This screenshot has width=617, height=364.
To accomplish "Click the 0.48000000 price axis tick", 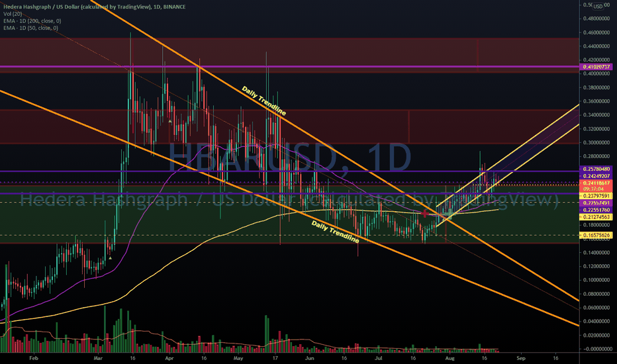I will pos(596,19).
